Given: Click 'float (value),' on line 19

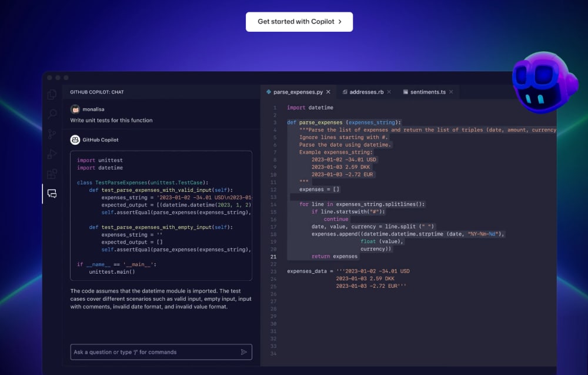Looking at the screenshot, I should (382, 241).
